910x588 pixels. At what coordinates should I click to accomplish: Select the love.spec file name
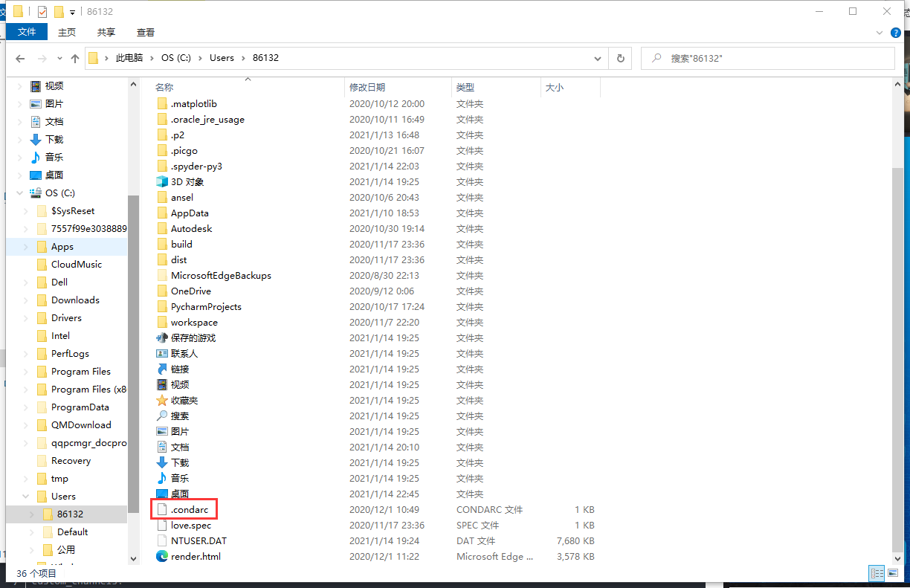(x=191, y=526)
